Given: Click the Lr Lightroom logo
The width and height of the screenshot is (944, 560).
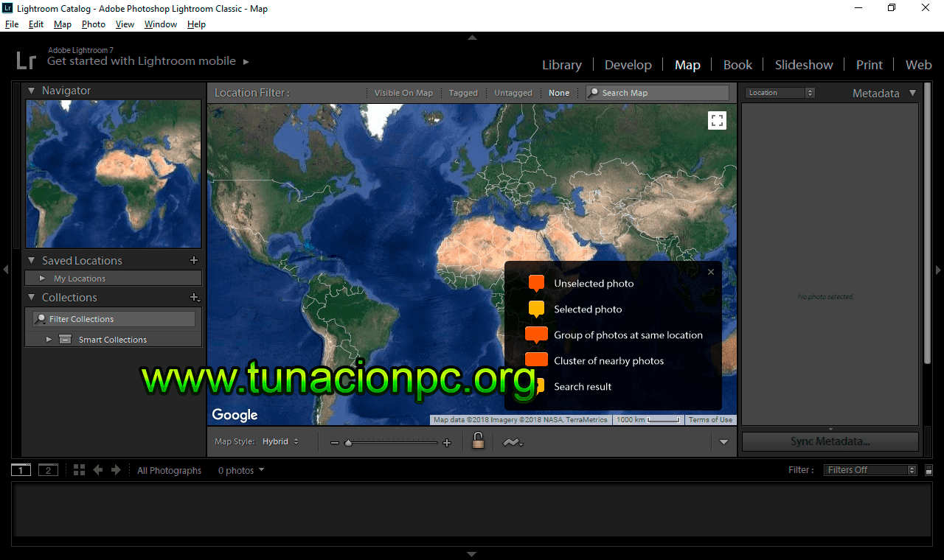Looking at the screenshot, I should (x=26, y=60).
